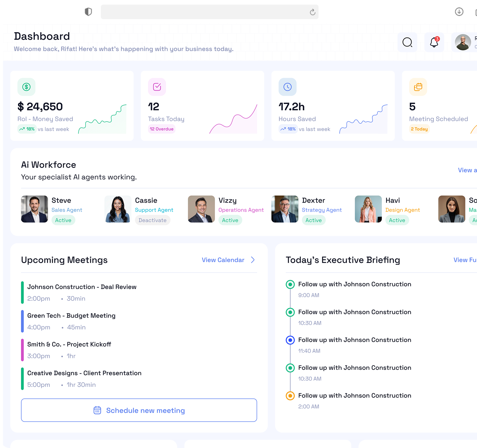Screen dimensions: 477x448
Task: Toggle Vizzy's Active status badge
Action: click(x=230, y=220)
